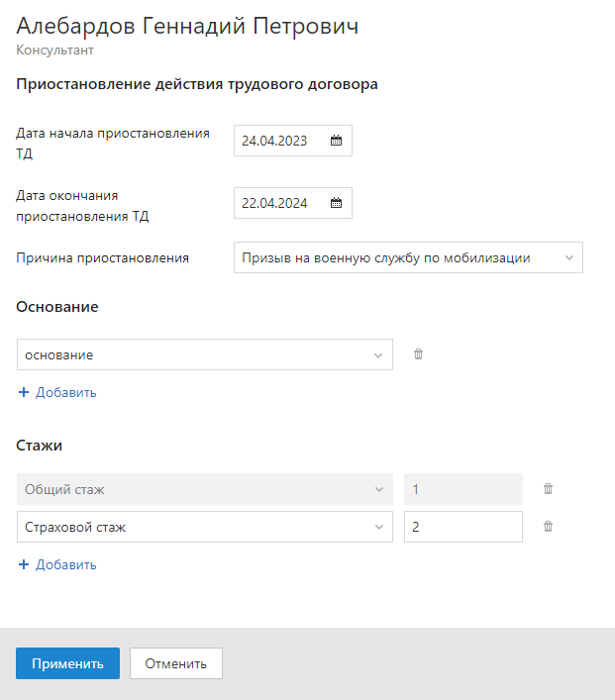The image size is (615, 700).
Task: Expand the 'основание' dropdown
Action: tap(205, 354)
